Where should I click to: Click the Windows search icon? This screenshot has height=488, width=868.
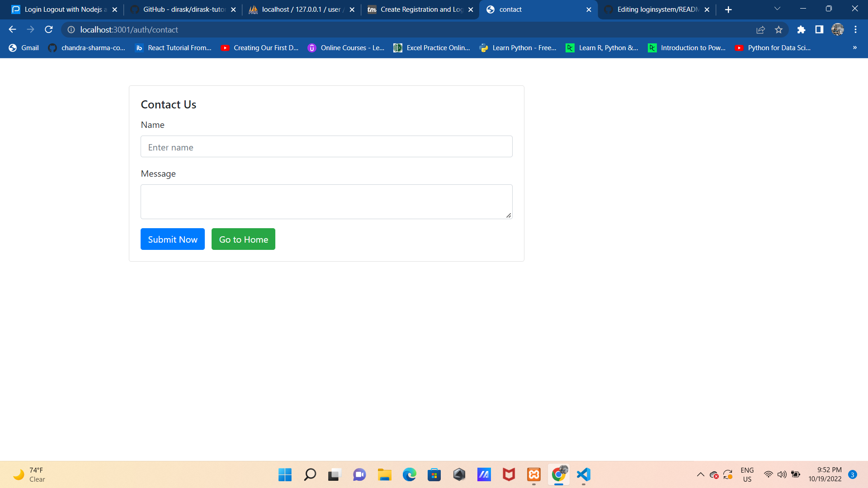click(310, 474)
